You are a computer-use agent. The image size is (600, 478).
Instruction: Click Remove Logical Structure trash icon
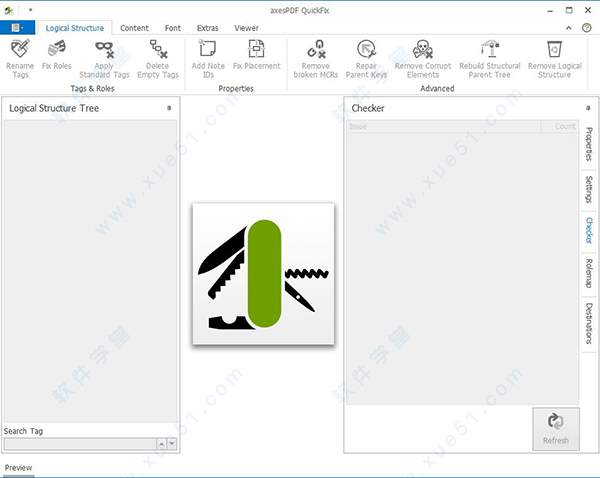554,49
